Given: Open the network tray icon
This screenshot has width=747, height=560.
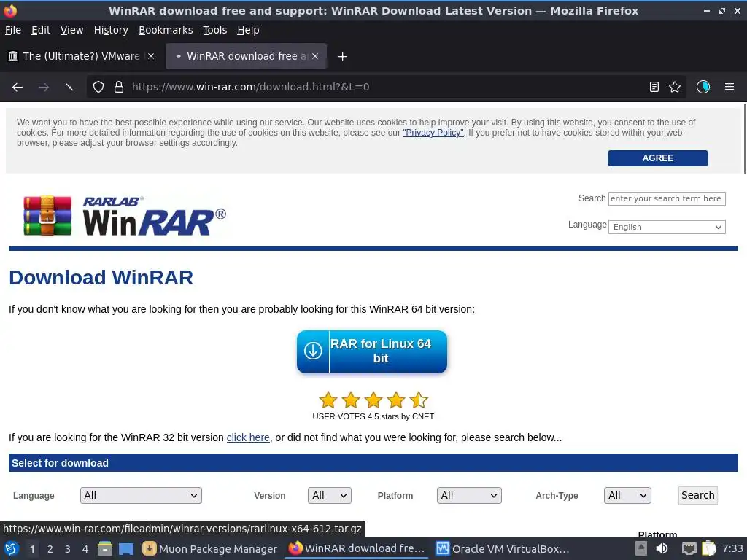Looking at the screenshot, I should click(x=689, y=548).
